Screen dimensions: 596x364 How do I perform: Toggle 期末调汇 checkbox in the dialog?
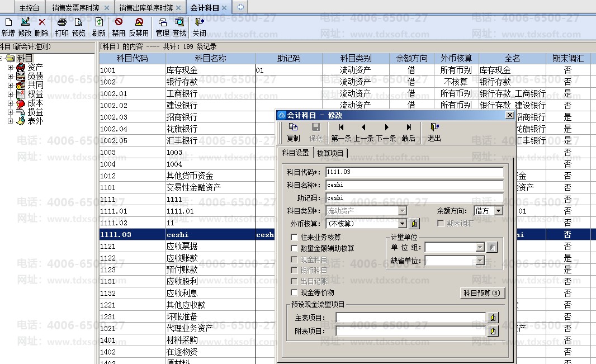[441, 223]
